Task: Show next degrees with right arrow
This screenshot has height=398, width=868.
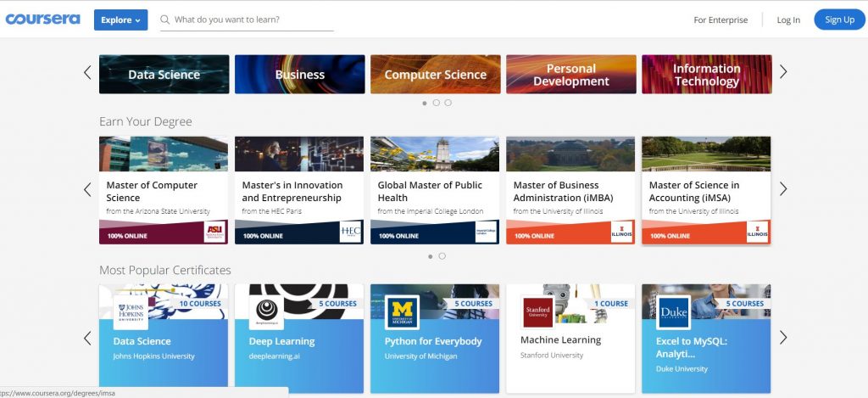Action: tap(782, 189)
